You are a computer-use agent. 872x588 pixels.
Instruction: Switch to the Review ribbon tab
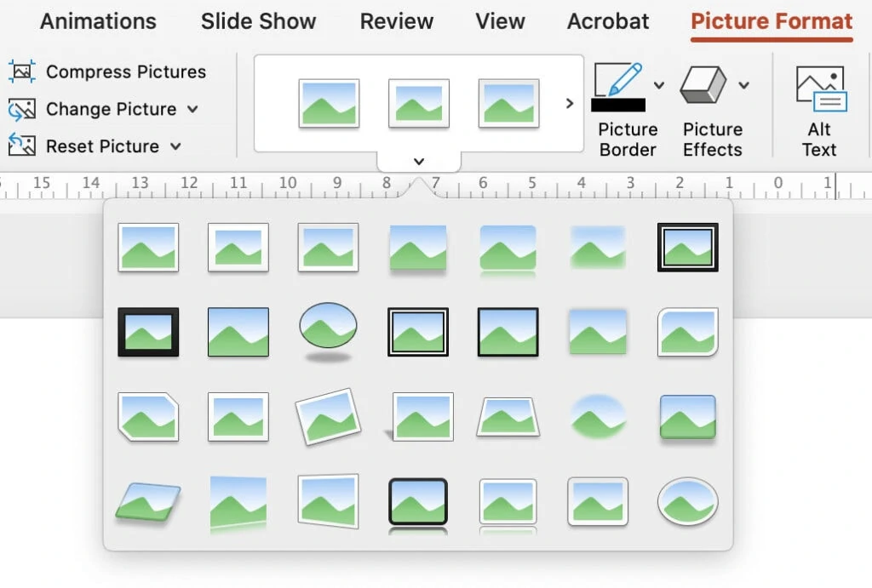pos(396,21)
